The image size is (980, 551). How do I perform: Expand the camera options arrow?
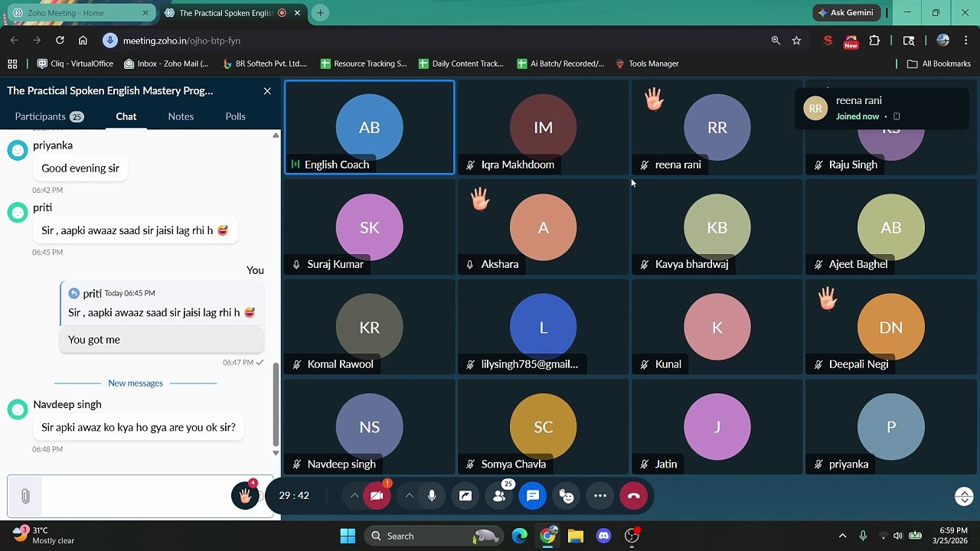(x=354, y=496)
